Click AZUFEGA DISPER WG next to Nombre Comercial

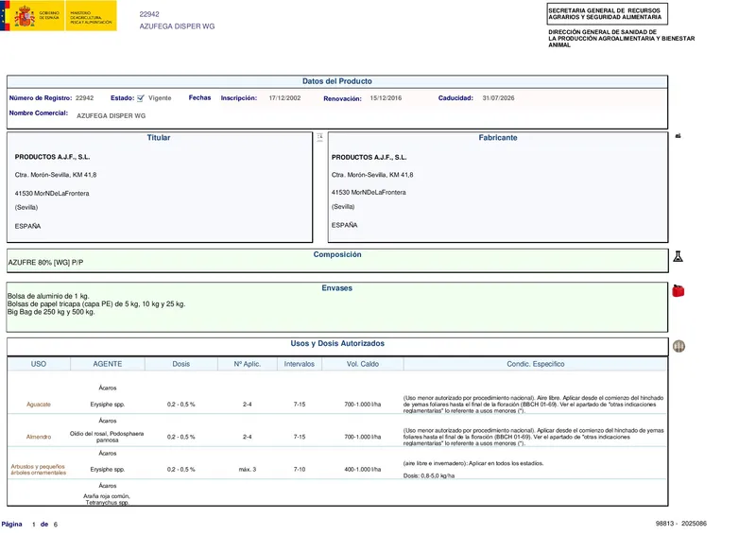pos(111,115)
